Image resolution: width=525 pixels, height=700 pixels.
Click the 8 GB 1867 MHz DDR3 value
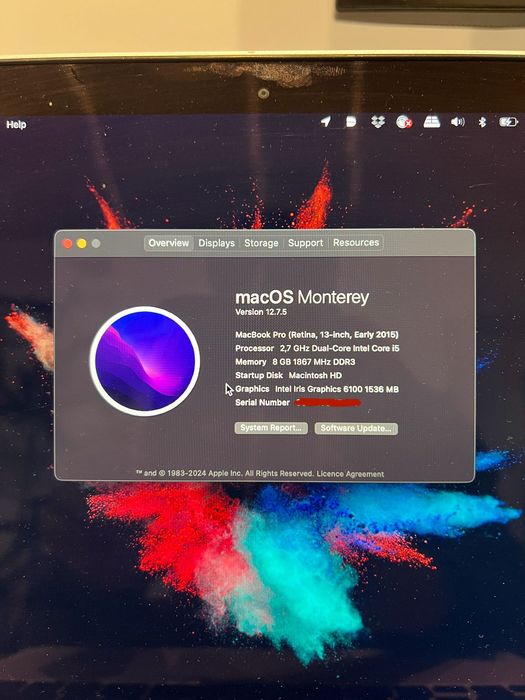click(x=314, y=362)
